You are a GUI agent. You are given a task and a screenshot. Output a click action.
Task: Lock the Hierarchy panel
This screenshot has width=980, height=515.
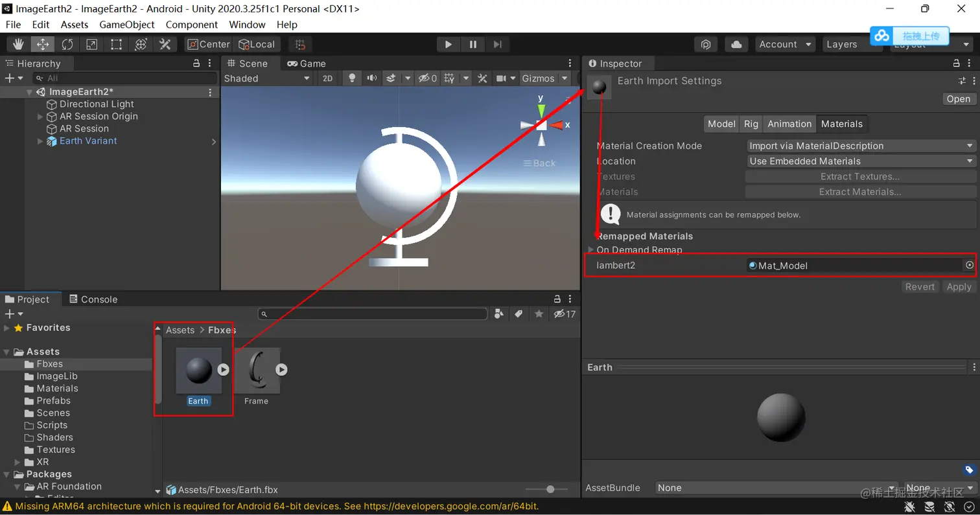pos(196,63)
